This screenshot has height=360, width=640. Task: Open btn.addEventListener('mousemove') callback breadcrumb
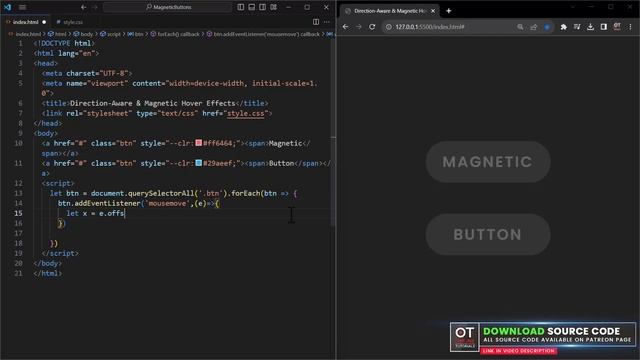[x=263, y=34]
